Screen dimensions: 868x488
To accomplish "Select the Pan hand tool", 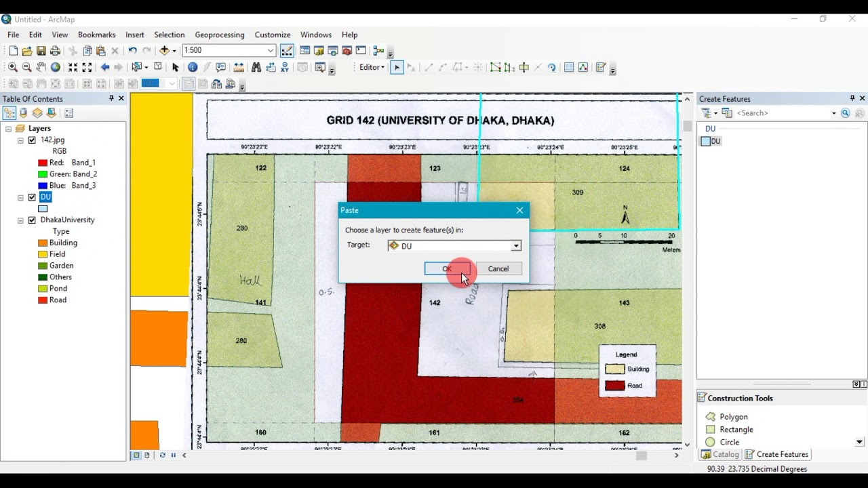I will pyautogui.click(x=41, y=67).
